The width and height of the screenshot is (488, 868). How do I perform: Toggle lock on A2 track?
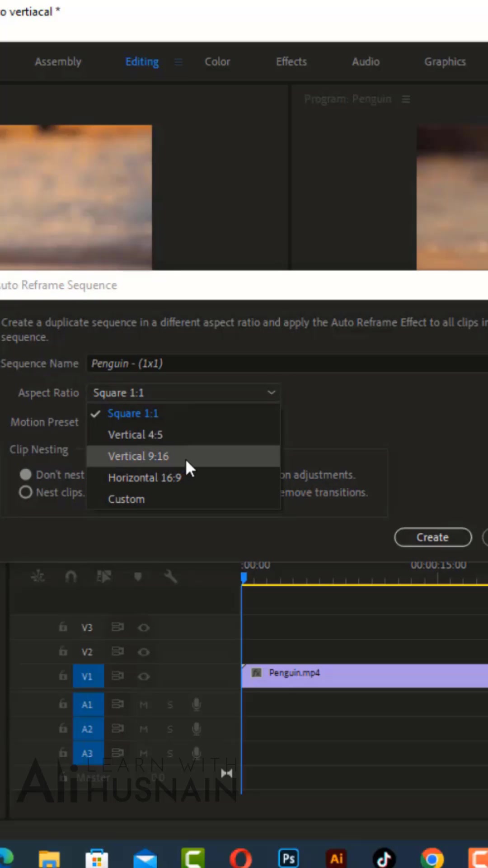pyautogui.click(x=63, y=728)
